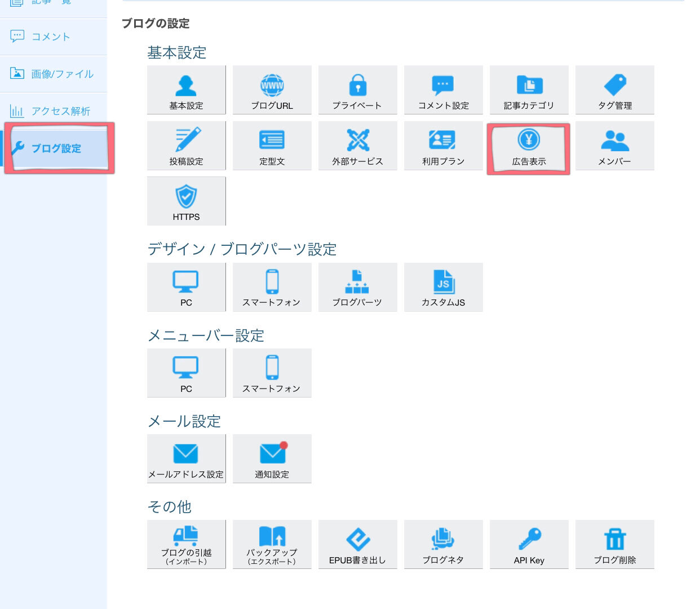Open メンバー settings tile
The image size is (700, 609).
click(615, 145)
